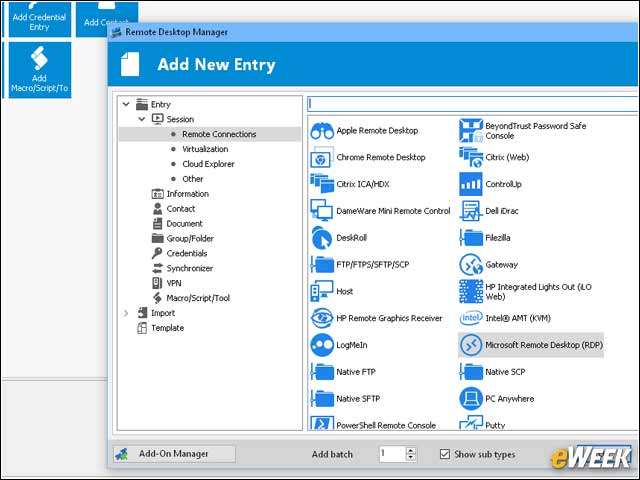Select HP Integrated Lights Out icon
The width and height of the screenshot is (640, 480).
[471, 291]
